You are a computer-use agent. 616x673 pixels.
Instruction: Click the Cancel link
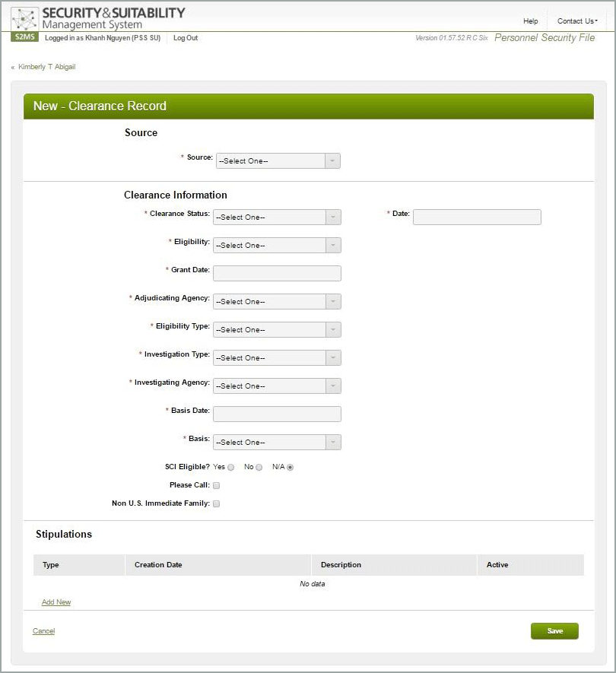[43, 631]
